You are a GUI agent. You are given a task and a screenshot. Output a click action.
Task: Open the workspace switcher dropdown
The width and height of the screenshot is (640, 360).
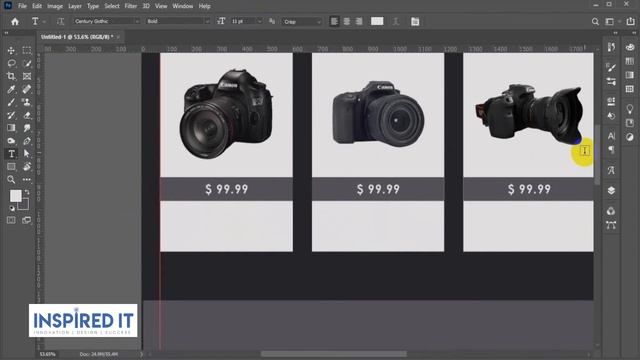[611, 22]
